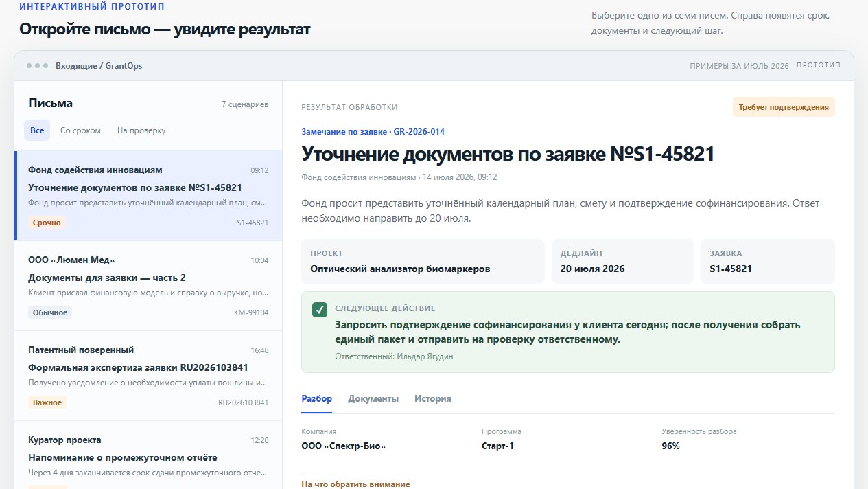
Task: Click the Обычное tag
Action: (50, 312)
